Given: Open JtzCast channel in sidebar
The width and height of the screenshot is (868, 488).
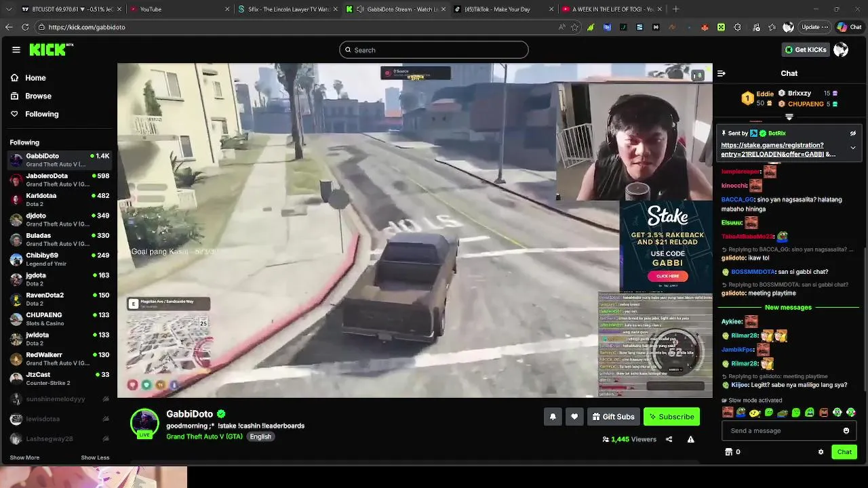Looking at the screenshot, I should point(60,378).
